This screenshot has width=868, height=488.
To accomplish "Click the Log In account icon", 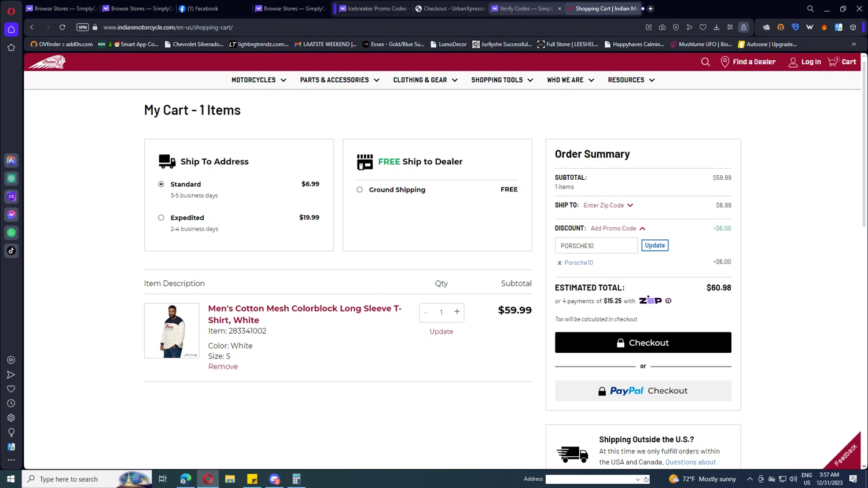I will (793, 62).
